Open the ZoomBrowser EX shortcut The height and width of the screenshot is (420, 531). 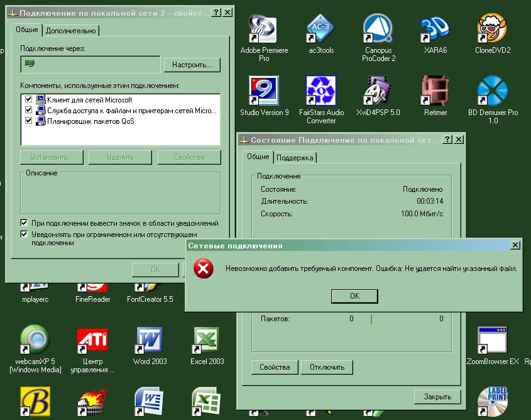click(493, 340)
